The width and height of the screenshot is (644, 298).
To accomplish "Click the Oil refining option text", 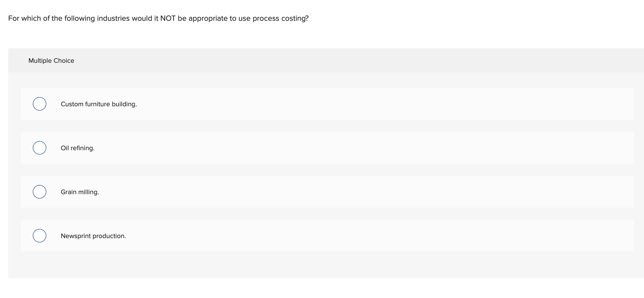I will 77,148.
